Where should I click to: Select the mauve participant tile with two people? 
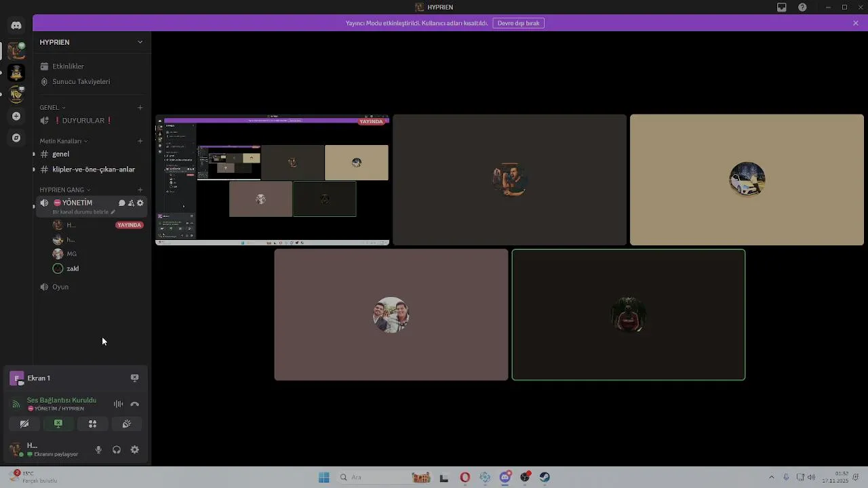[x=391, y=314]
